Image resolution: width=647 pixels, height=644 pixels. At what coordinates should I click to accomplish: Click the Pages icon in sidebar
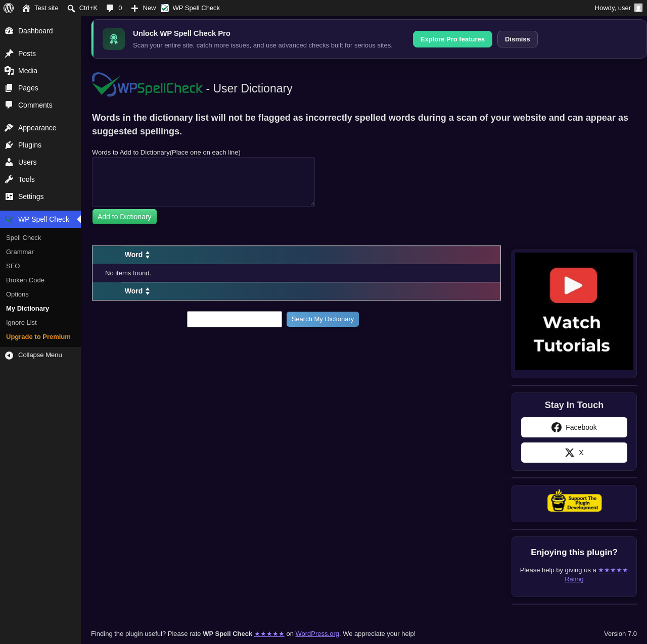tap(9, 88)
